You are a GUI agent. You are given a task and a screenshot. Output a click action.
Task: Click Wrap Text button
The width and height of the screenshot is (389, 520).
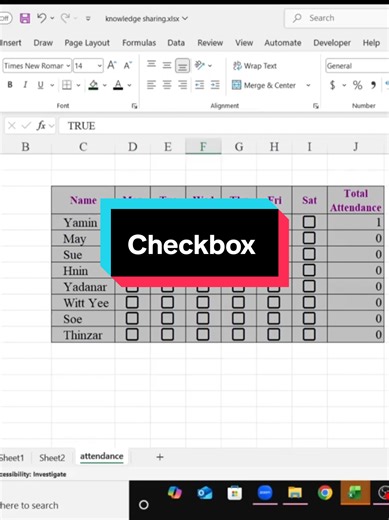(255, 66)
